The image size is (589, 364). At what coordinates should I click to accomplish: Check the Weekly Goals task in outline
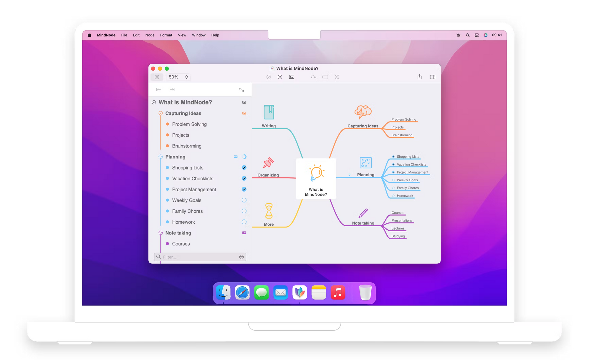pyautogui.click(x=244, y=200)
